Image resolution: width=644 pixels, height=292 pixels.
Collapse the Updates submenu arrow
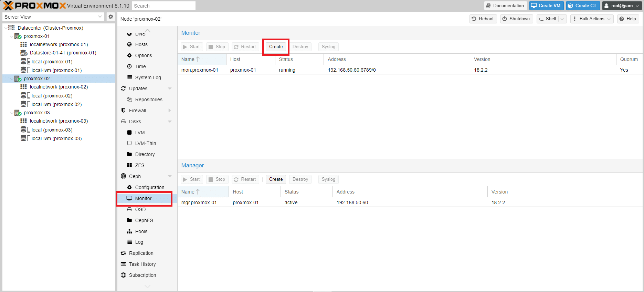[x=170, y=88]
